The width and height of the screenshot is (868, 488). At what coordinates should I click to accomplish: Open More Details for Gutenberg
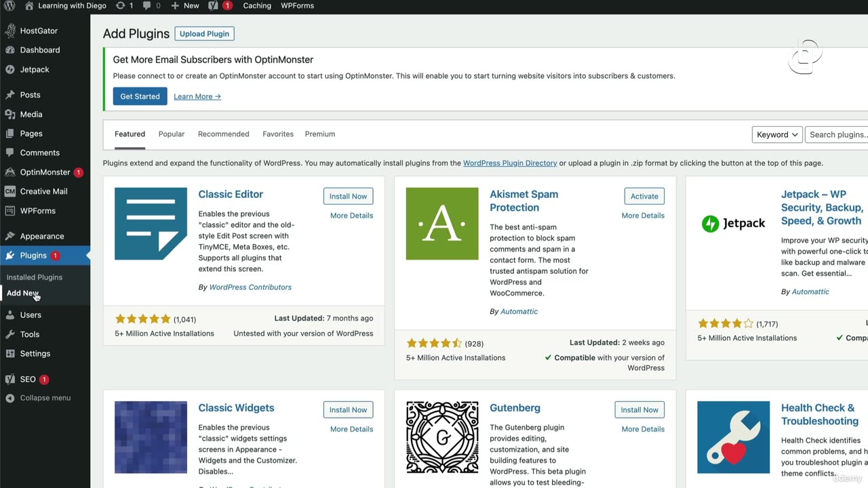point(643,429)
